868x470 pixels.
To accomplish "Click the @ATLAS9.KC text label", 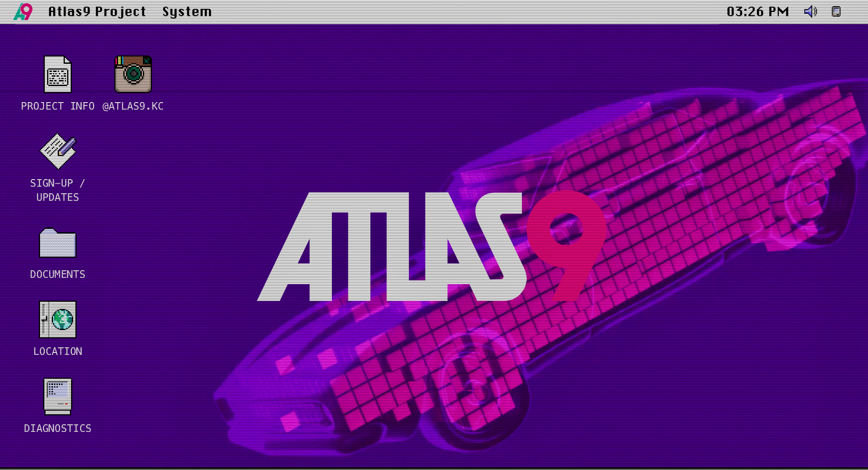I will (x=133, y=106).
